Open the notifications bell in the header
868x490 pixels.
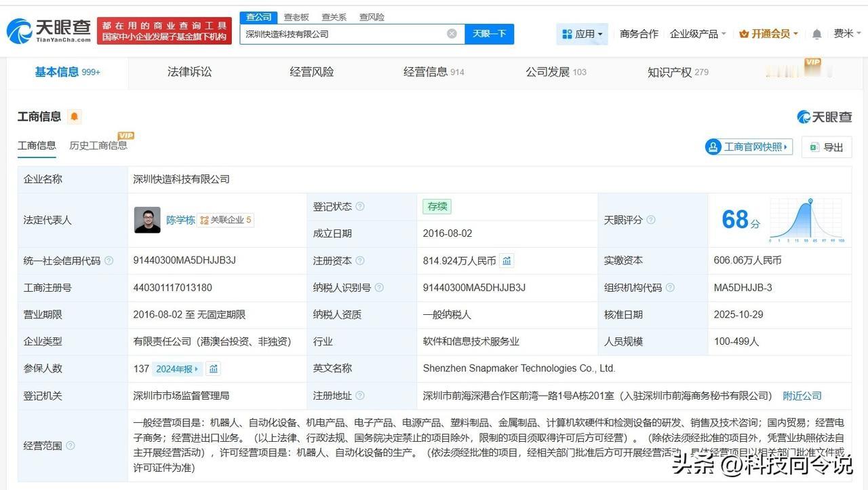tap(817, 34)
